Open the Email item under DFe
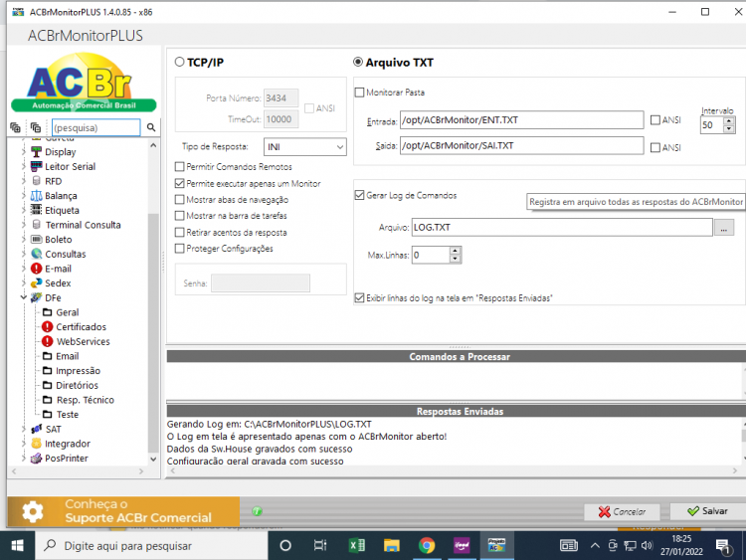This screenshot has height=560, width=746. pyautogui.click(x=67, y=356)
